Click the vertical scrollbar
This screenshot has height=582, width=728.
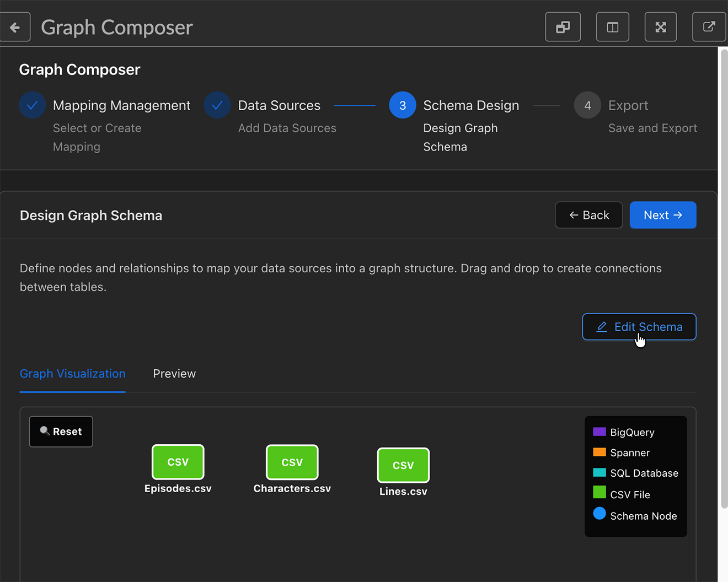tap(724, 276)
